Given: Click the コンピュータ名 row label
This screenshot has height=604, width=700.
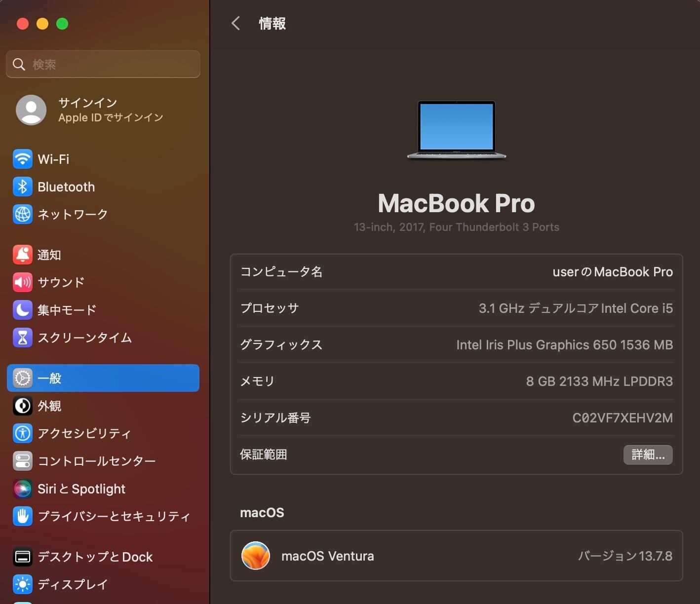Looking at the screenshot, I should (281, 272).
